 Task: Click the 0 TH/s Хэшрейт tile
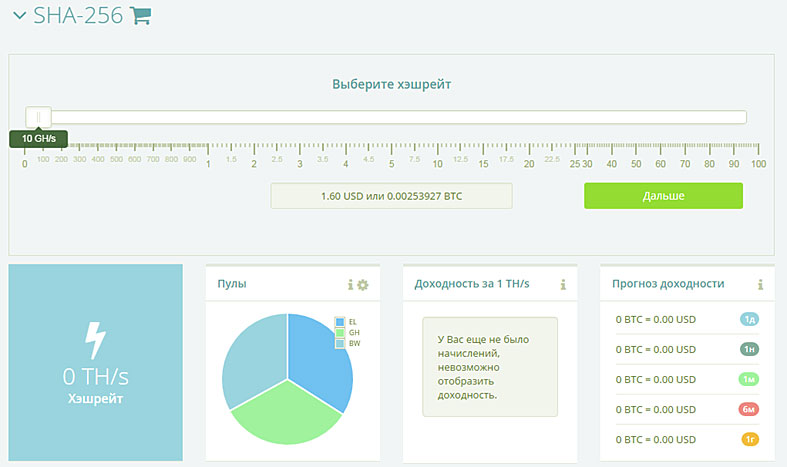coord(95,362)
